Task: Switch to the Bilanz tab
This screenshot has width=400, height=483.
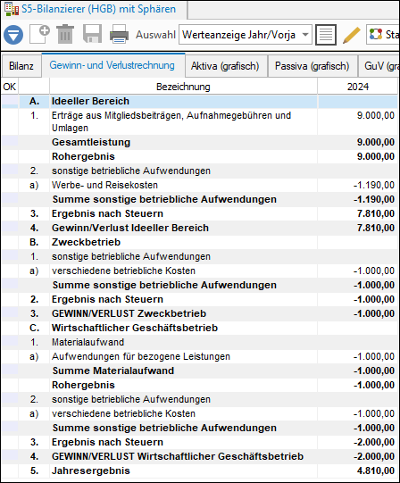Action: 21,66
